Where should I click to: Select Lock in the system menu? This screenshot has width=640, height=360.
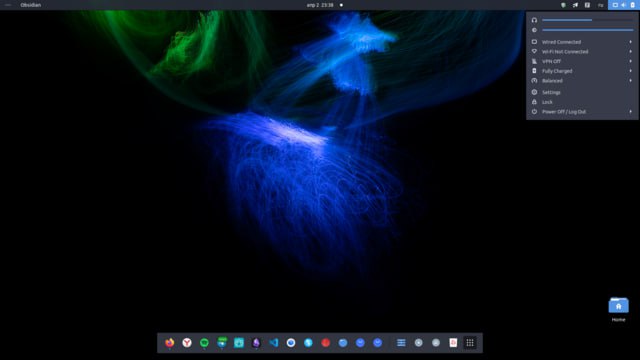pyautogui.click(x=582, y=102)
